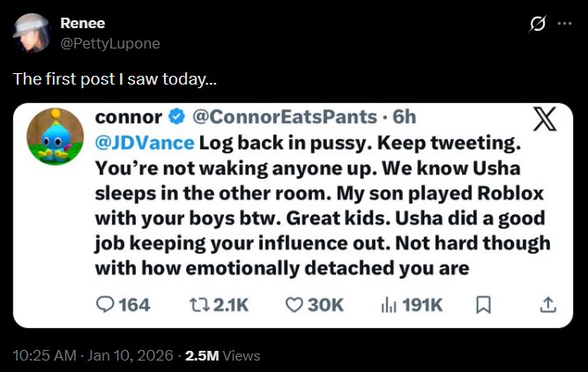Open the three-dot more options menu
The width and height of the screenshot is (588, 372).
[x=564, y=25]
